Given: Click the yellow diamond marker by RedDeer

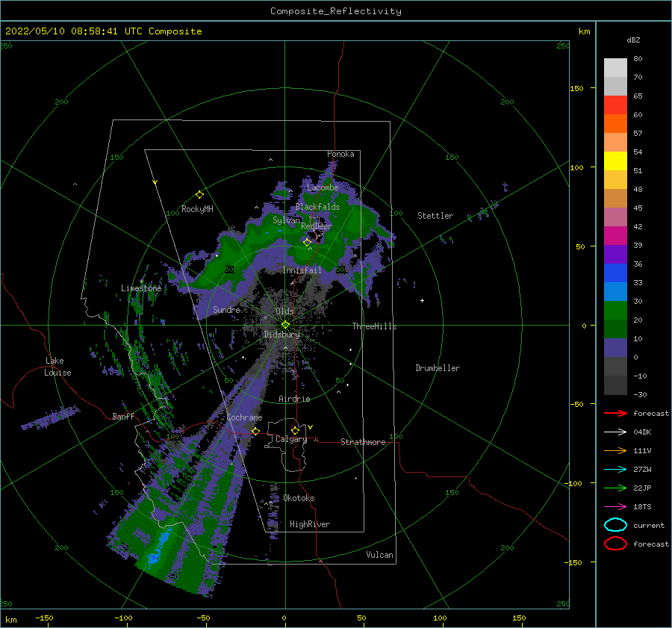Looking at the screenshot, I should (307, 242).
